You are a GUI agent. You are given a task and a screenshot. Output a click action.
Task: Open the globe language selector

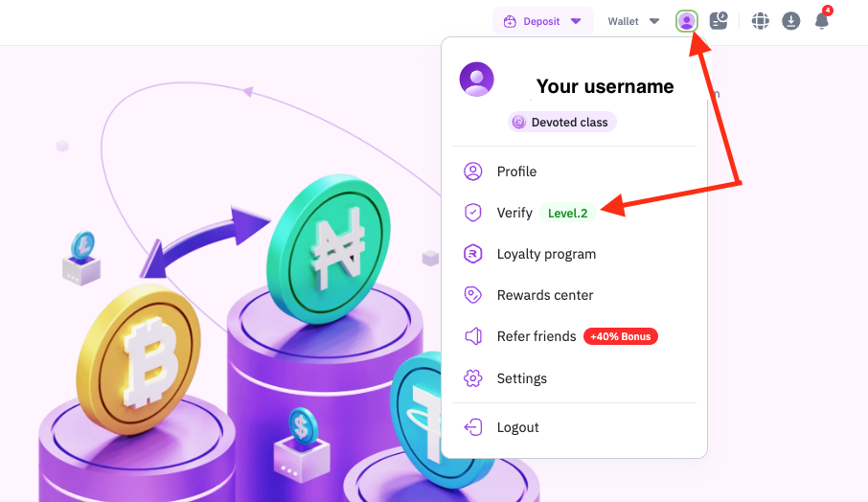coord(761,21)
